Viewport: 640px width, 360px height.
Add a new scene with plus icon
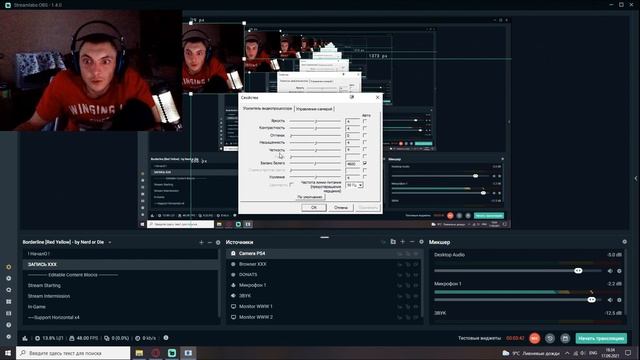coord(201,242)
